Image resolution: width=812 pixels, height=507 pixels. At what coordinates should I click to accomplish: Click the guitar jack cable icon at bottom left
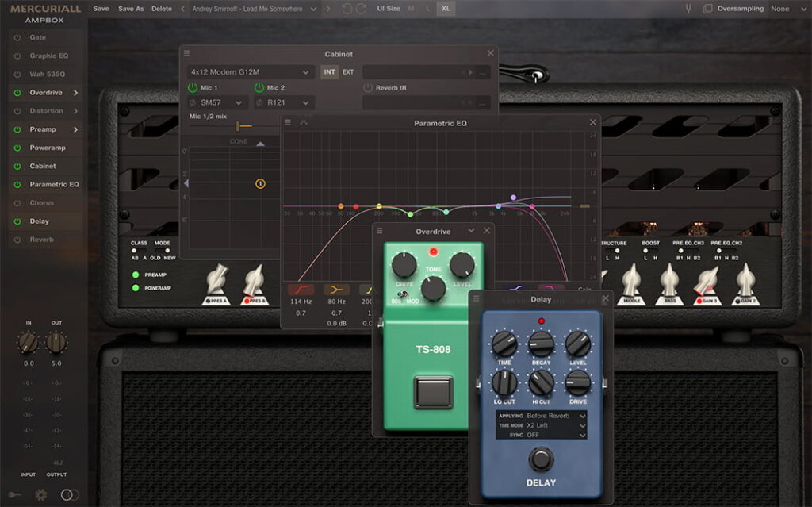(14, 495)
